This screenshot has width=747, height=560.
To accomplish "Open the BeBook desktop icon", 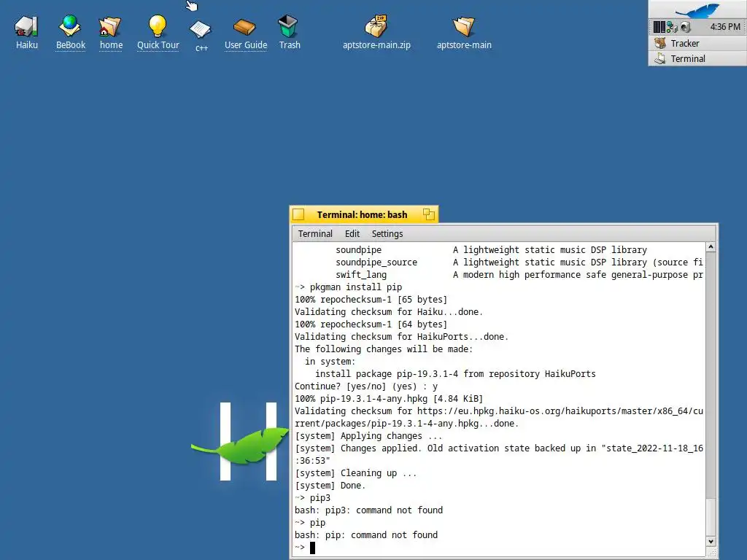I will pos(70,27).
